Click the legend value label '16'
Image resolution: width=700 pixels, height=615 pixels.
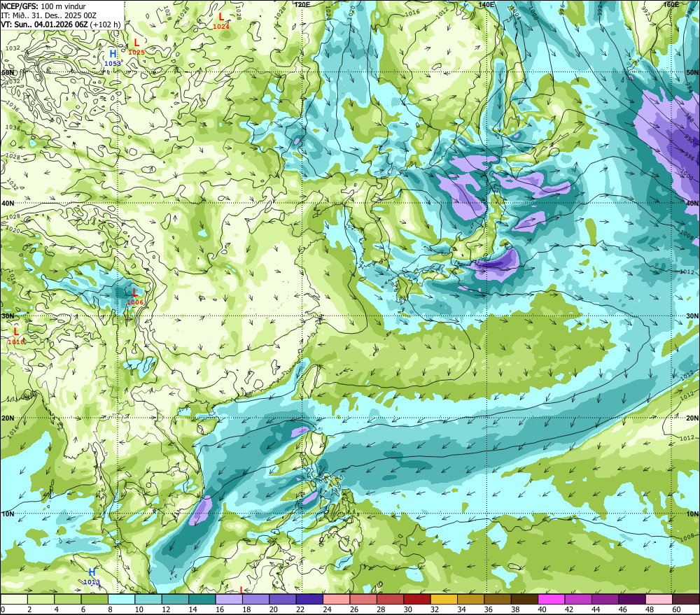click(x=220, y=609)
